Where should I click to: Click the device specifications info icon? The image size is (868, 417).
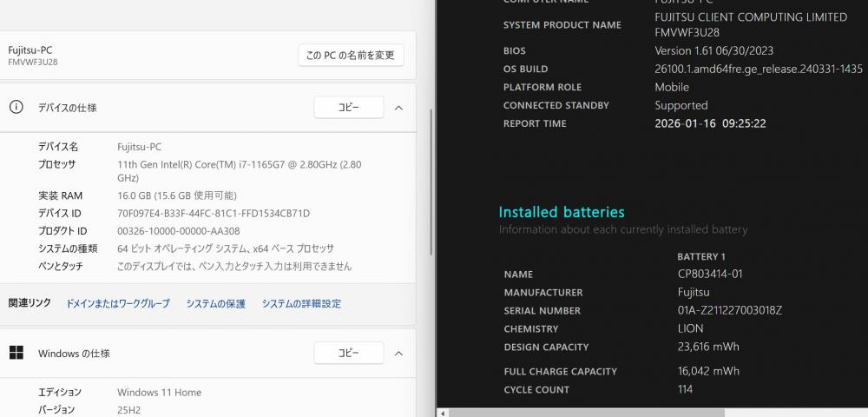(16, 107)
